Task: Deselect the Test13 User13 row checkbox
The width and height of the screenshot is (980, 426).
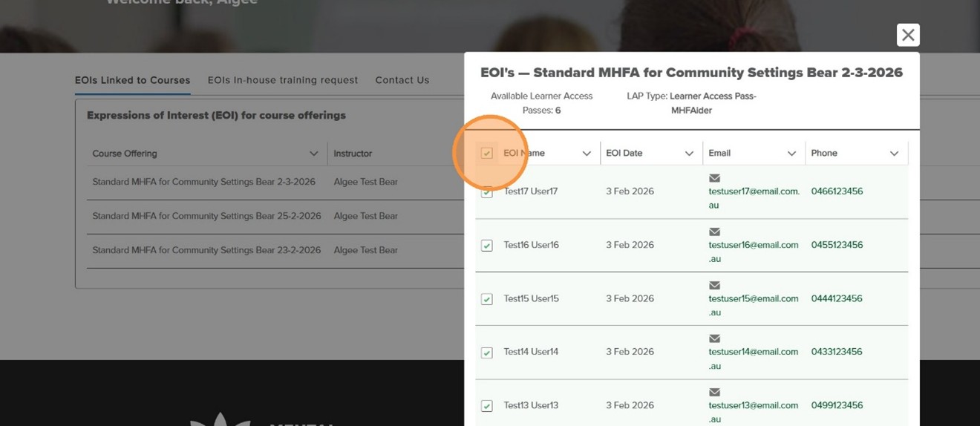Action: click(487, 406)
